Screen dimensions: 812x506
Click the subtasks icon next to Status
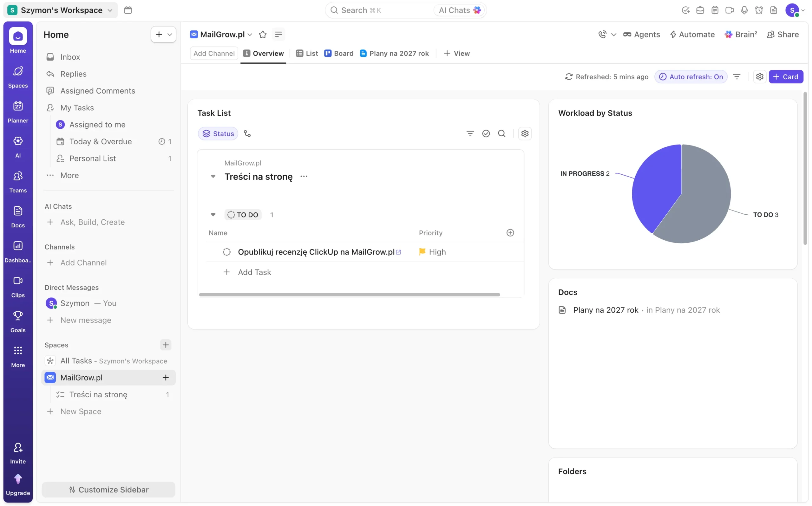[x=247, y=133]
